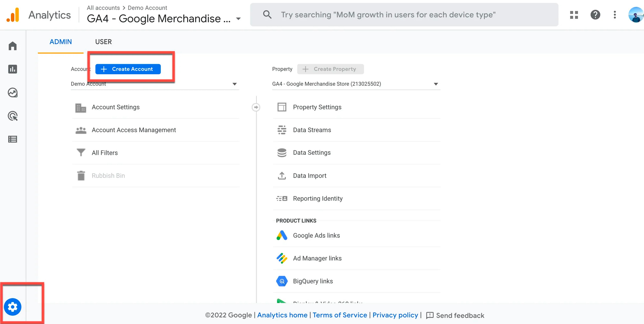644x324 pixels.
Task: Click the user profile avatar
Action: click(x=636, y=15)
